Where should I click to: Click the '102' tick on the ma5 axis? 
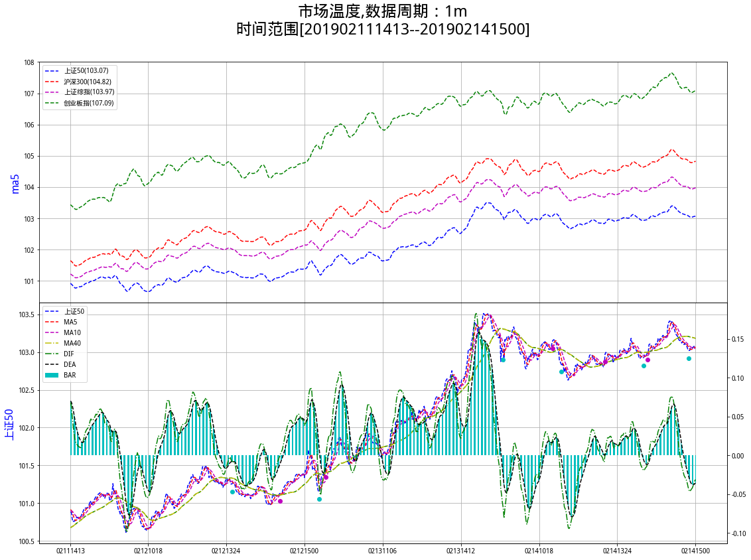coord(29,250)
